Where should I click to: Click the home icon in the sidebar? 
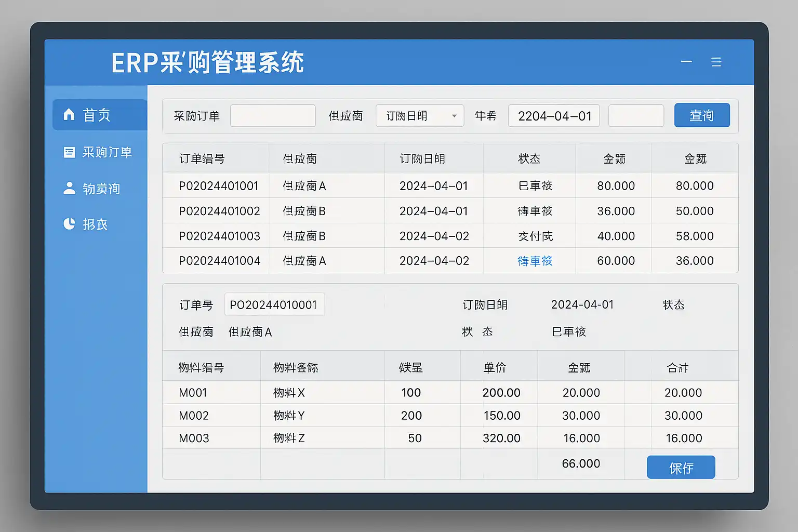69,114
